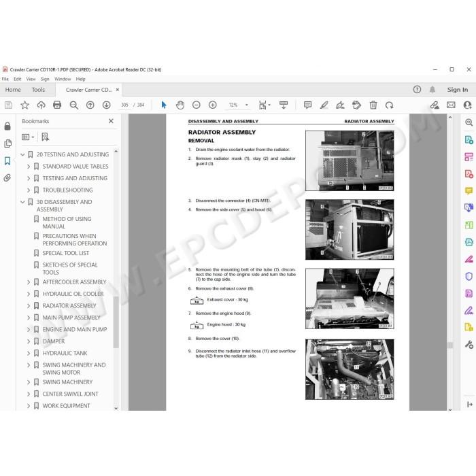Image resolution: width=476 pixels, height=476 pixels.
Task: Expand STANDARD VALUE TABLES bookmark
Action: point(29,167)
